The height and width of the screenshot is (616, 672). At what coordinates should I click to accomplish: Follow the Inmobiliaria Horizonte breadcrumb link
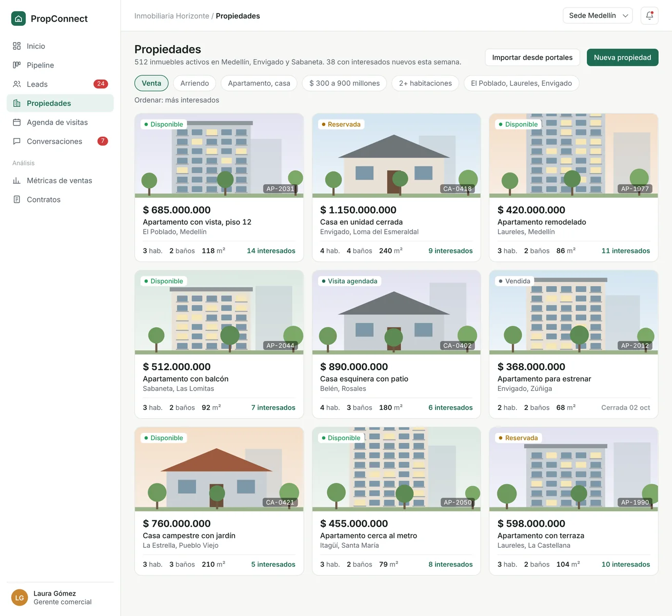click(x=172, y=16)
